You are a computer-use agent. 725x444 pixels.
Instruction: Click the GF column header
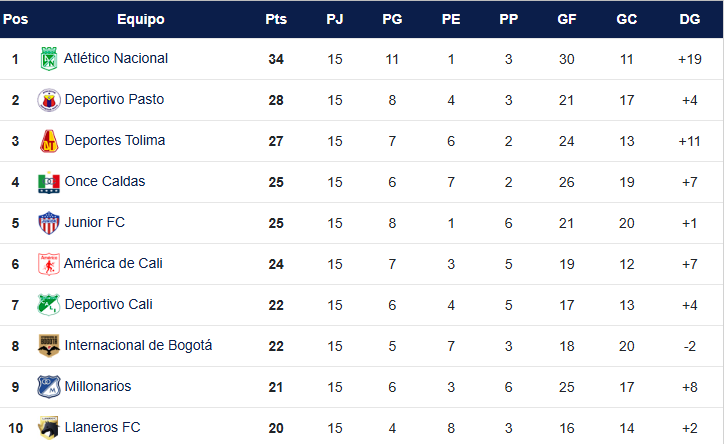click(567, 19)
